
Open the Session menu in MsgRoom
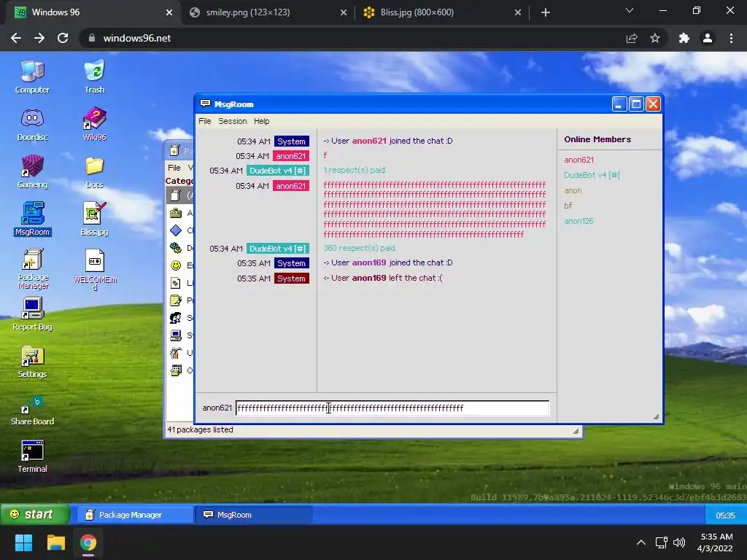click(233, 121)
